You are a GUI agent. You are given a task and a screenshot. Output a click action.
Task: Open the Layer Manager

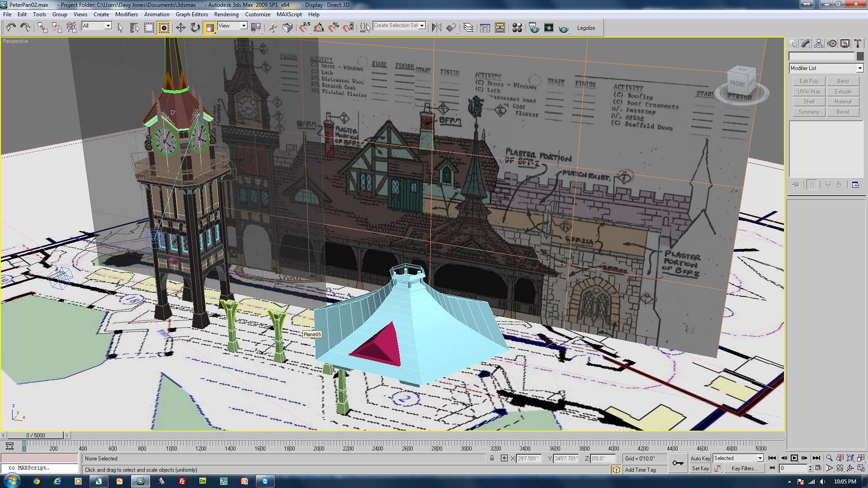pyautogui.click(x=468, y=28)
